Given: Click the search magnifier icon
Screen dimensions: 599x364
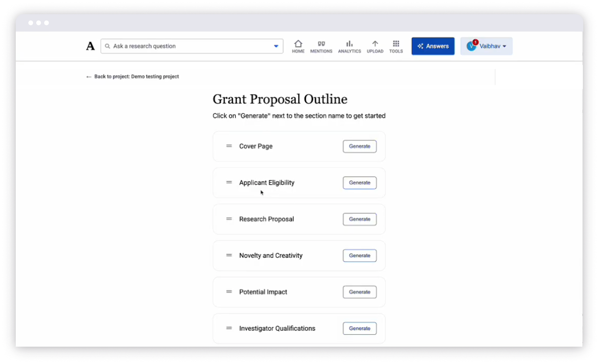Looking at the screenshot, I should (x=107, y=46).
